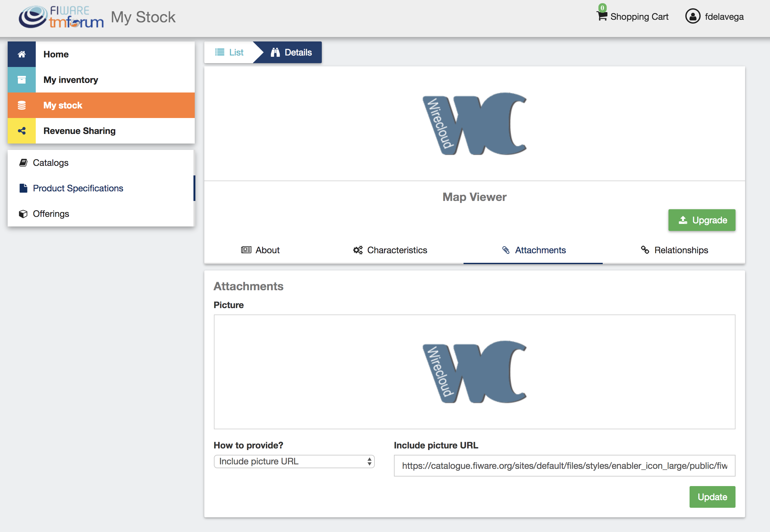The height and width of the screenshot is (532, 770).
Task: Click the About newspaper icon
Action: (246, 250)
